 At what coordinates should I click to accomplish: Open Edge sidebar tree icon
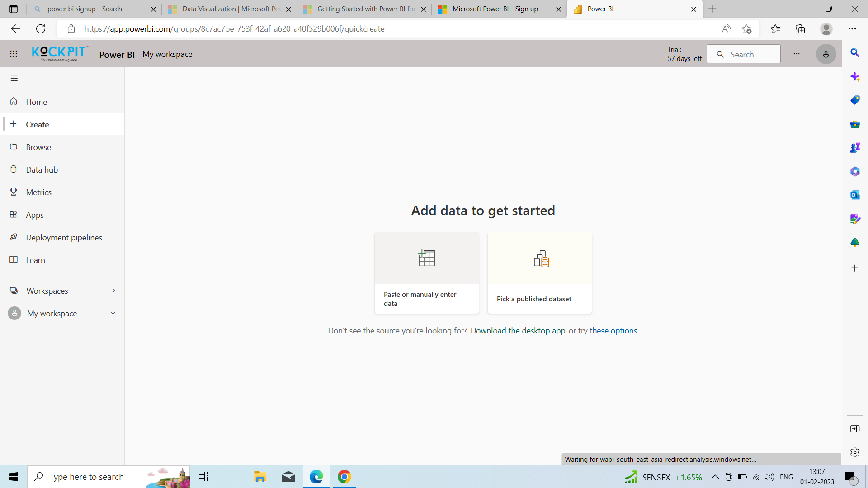[854, 243]
